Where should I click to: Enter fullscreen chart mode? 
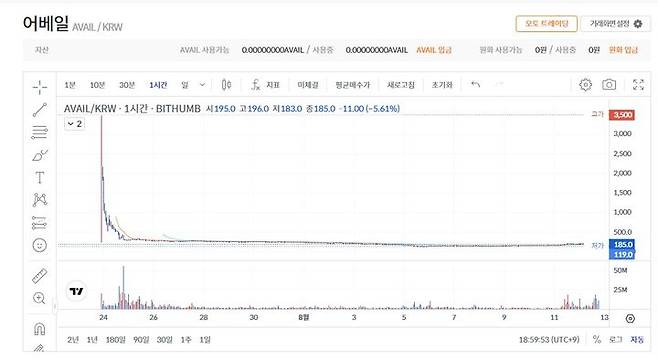tap(638, 85)
